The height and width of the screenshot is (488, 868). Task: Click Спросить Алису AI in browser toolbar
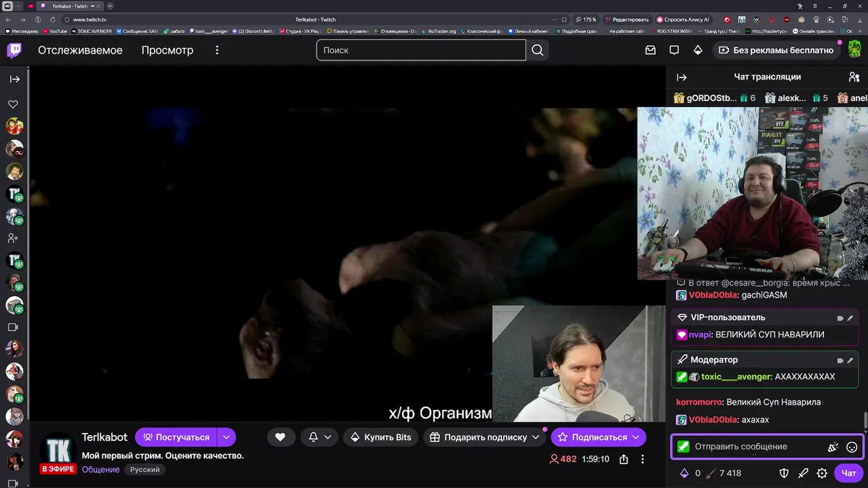(x=683, y=20)
